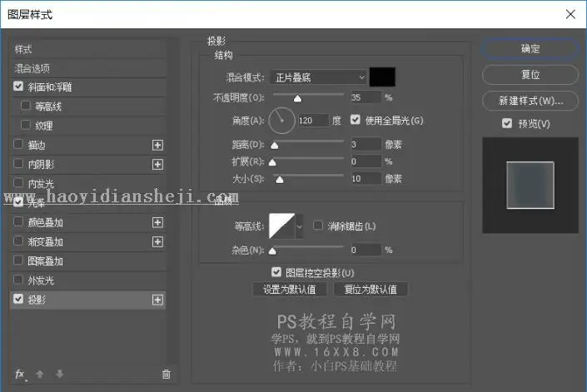Add another 颜色叠加 effect with plus icon

157,222
